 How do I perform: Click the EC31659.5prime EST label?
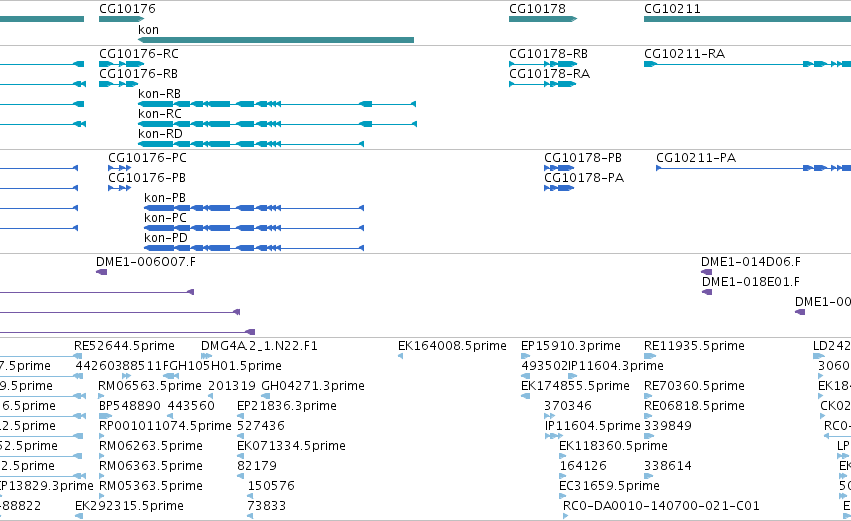pos(609,486)
